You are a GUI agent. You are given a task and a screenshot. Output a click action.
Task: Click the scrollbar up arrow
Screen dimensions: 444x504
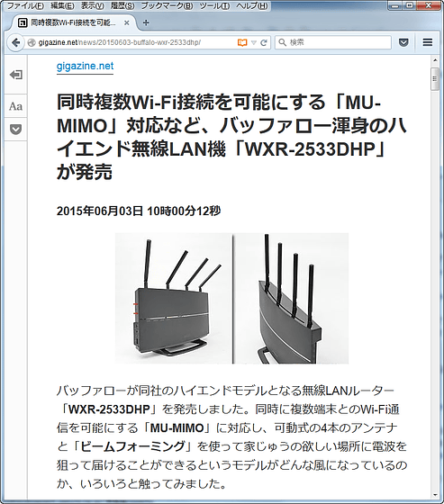click(435, 60)
